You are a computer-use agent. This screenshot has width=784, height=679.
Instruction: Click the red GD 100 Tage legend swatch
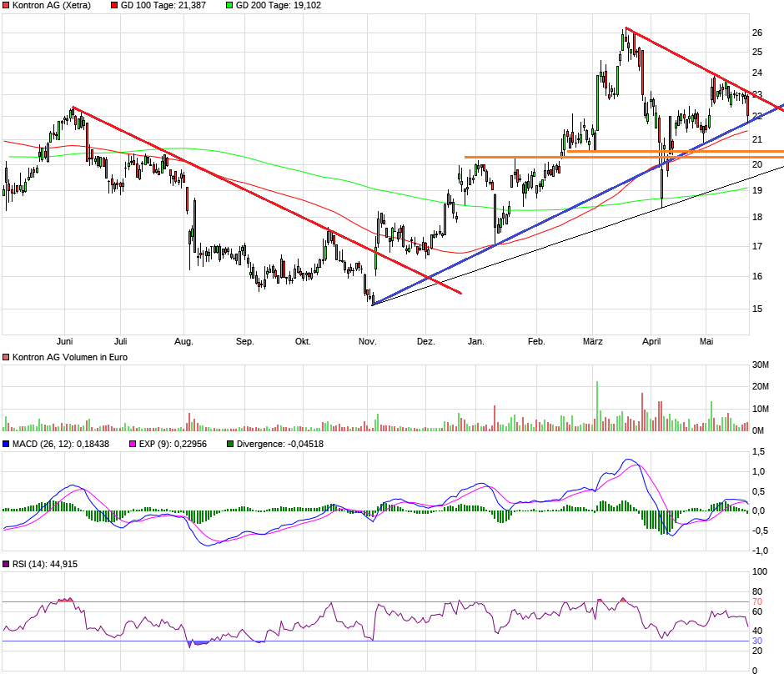pos(114,6)
